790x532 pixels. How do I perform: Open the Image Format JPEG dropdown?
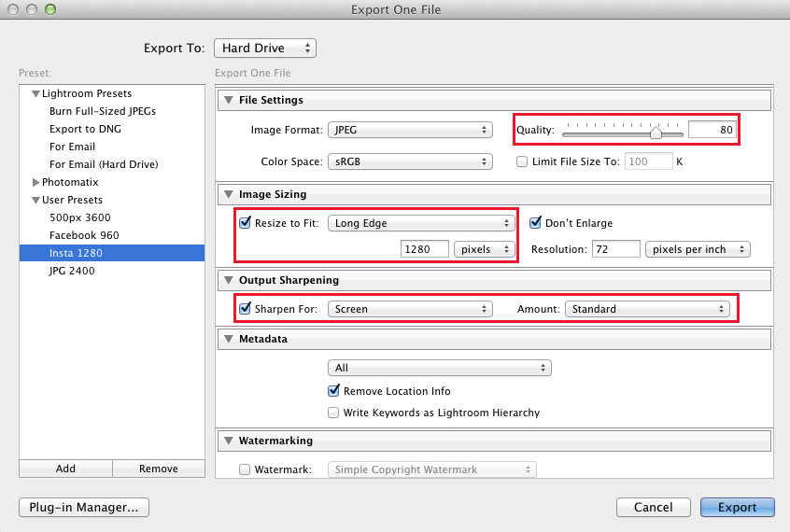click(x=410, y=130)
